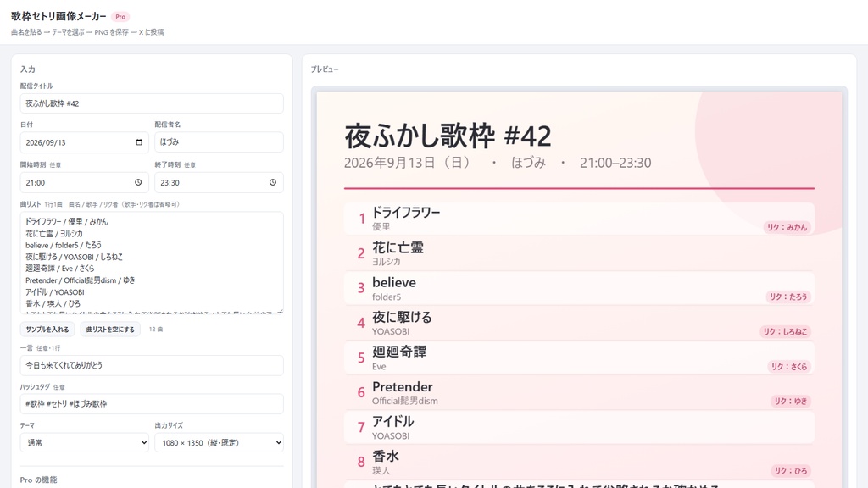Click preview row 6 Pretender
The width and height of the screenshot is (868, 488).
tap(579, 393)
